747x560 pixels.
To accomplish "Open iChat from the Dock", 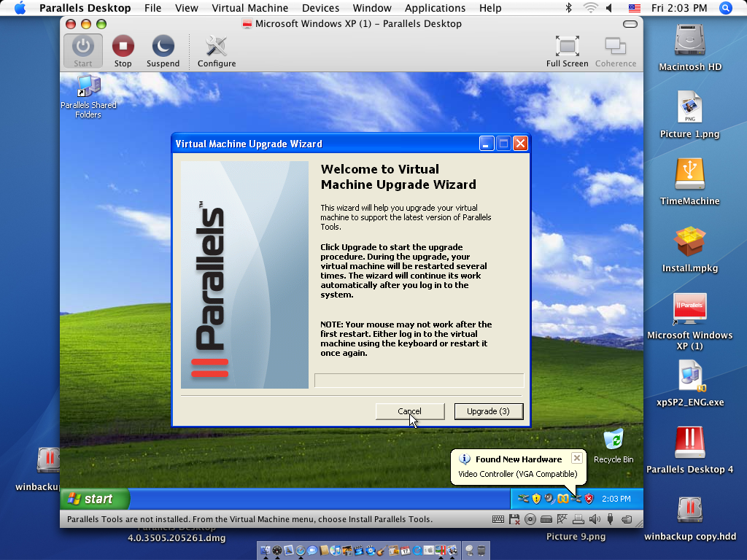I will 312,551.
